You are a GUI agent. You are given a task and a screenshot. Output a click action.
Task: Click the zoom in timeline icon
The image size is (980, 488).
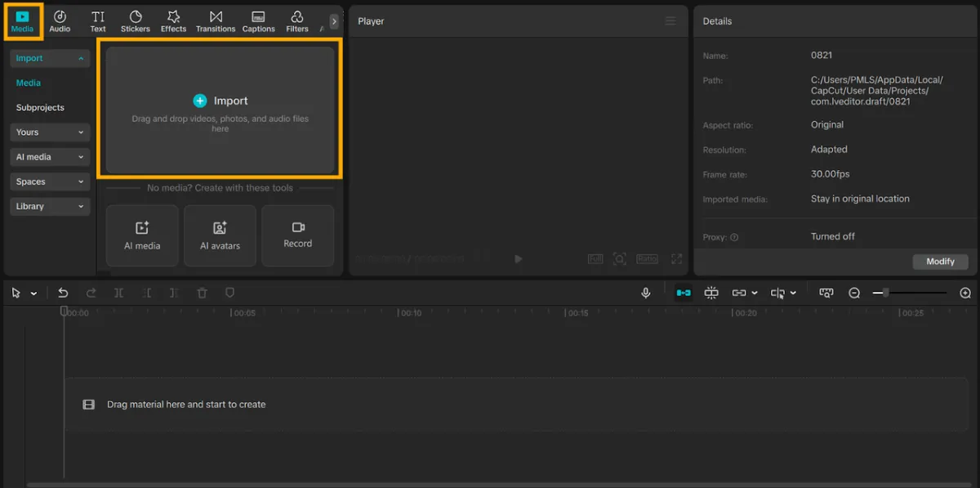[965, 293]
